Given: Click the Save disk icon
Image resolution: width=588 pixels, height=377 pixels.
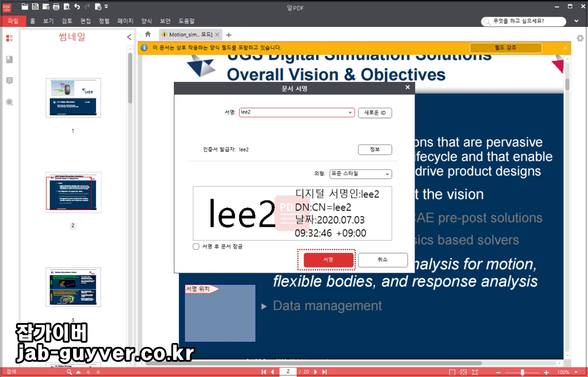Looking at the screenshot, I should pos(35,7).
